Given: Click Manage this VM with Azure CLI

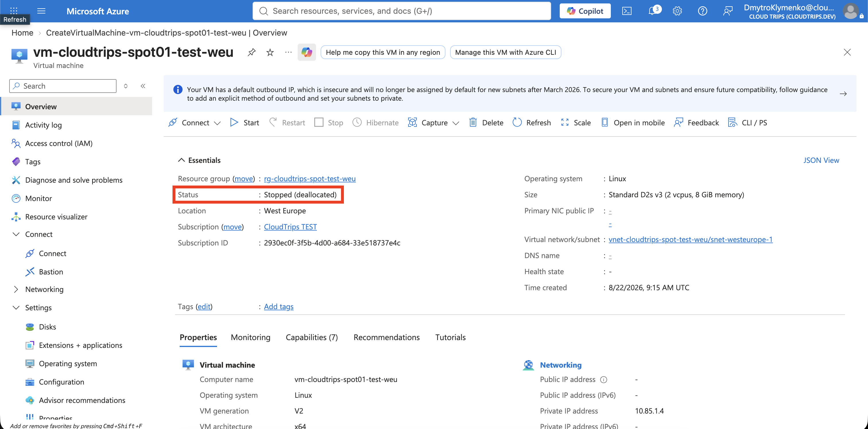Looking at the screenshot, I should (x=505, y=52).
